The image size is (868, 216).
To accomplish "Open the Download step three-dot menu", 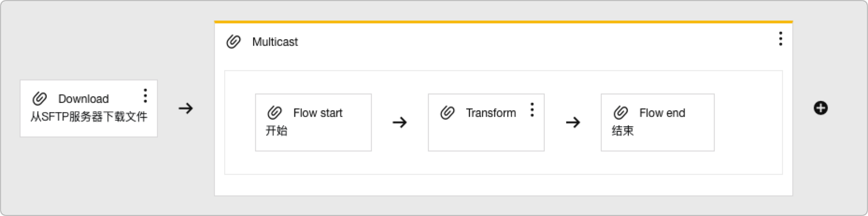I will click(x=145, y=96).
